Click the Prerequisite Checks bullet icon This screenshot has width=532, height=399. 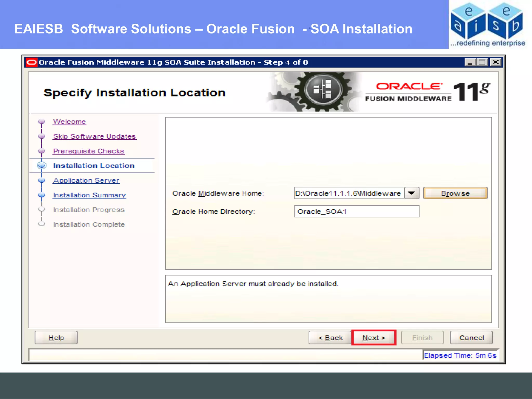coord(42,151)
